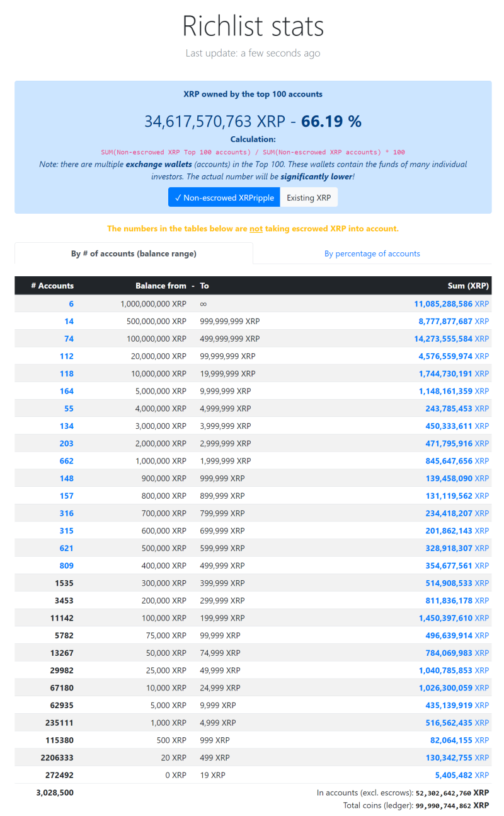Viewport: 504px width, 816px height.
Task: Open the 5,405,482 XRP sum link
Action: 462,775
